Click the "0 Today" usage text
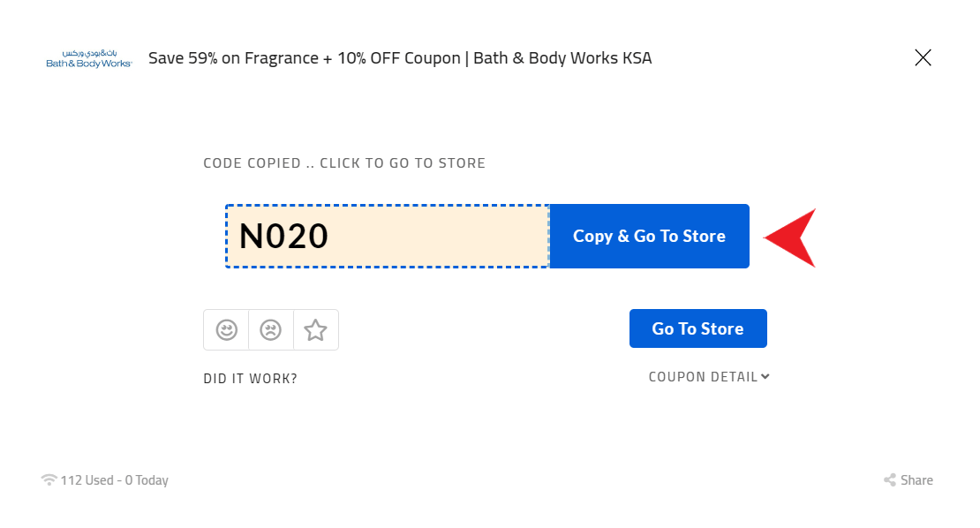The height and width of the screenshot is (528, 980). click(x=147, y=480)
